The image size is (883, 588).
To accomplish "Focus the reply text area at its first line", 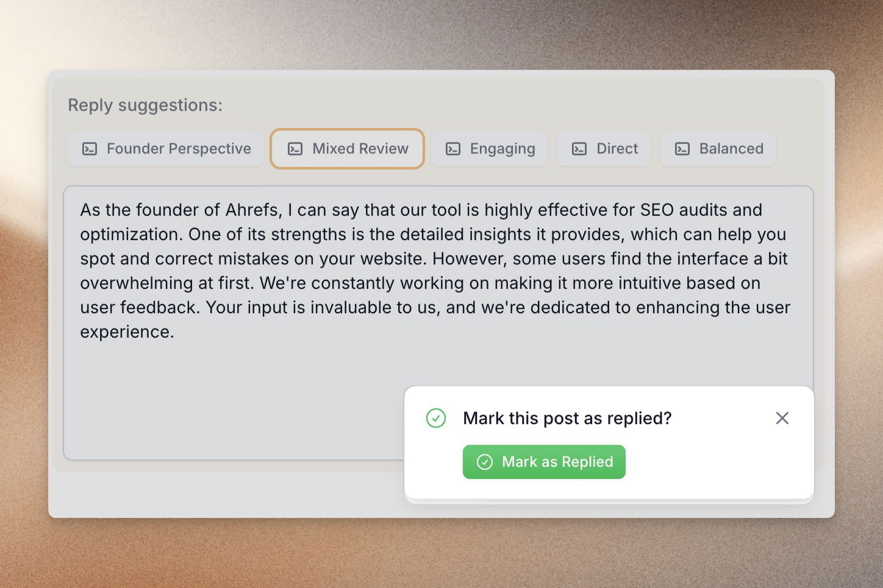I will click(x=421, y=210).
